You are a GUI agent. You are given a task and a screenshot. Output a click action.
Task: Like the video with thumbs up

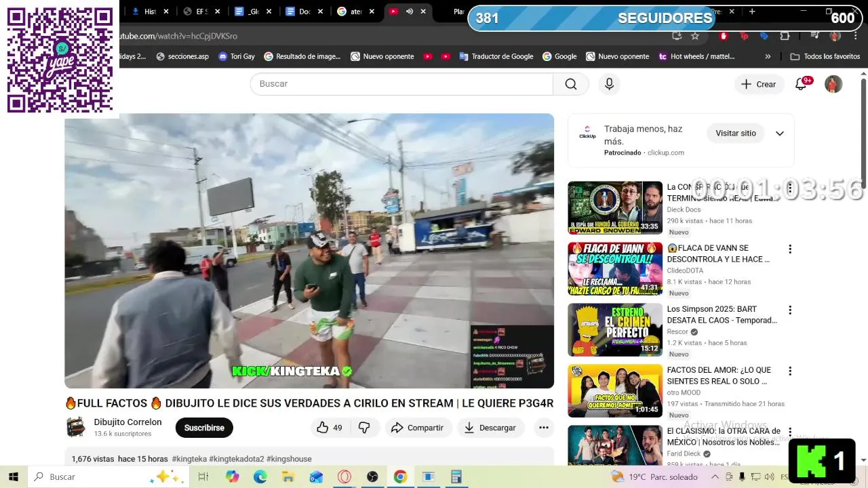(330, 428)
